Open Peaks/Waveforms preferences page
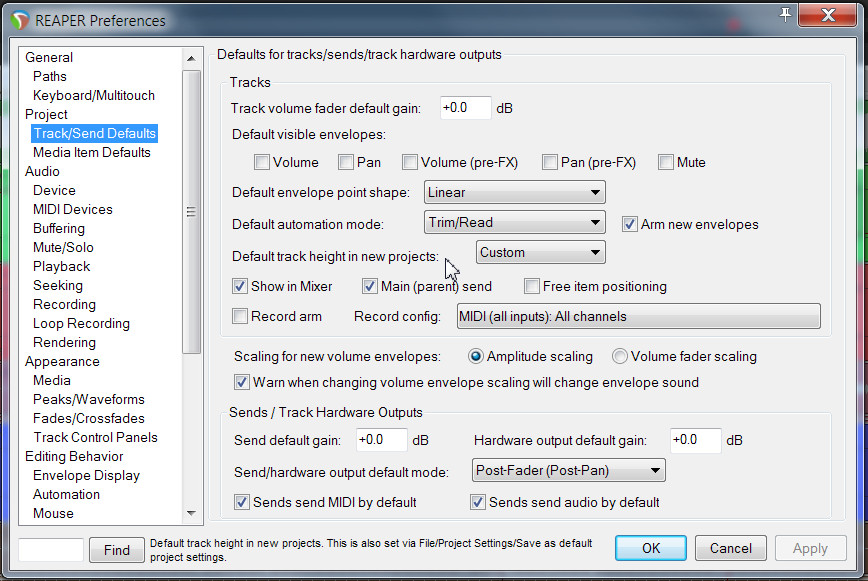This screenshot has width=868, height=581. point(89,399)
